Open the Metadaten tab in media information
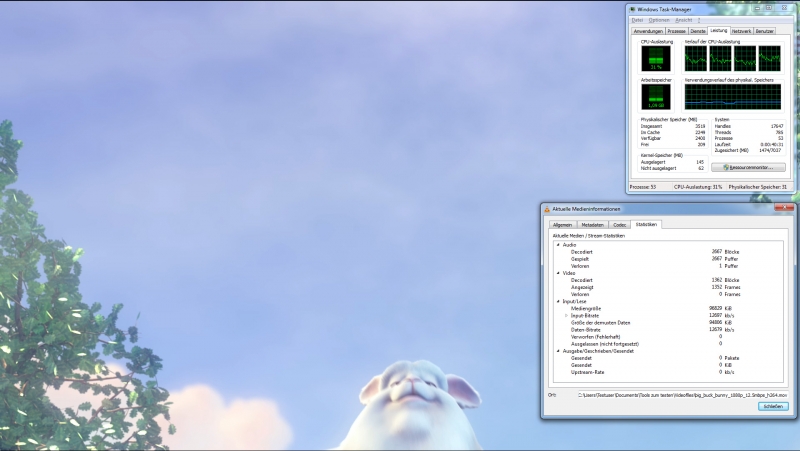 pyautogui.click(x=592, y=225)
